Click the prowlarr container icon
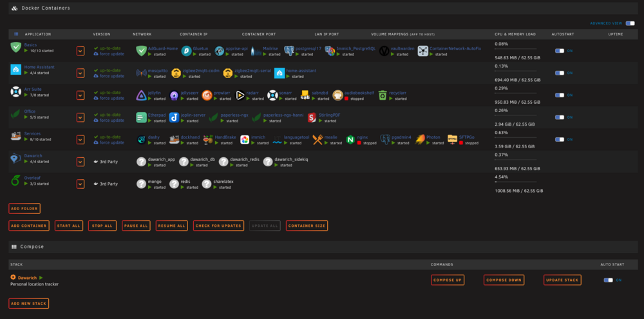 (207, 95)
